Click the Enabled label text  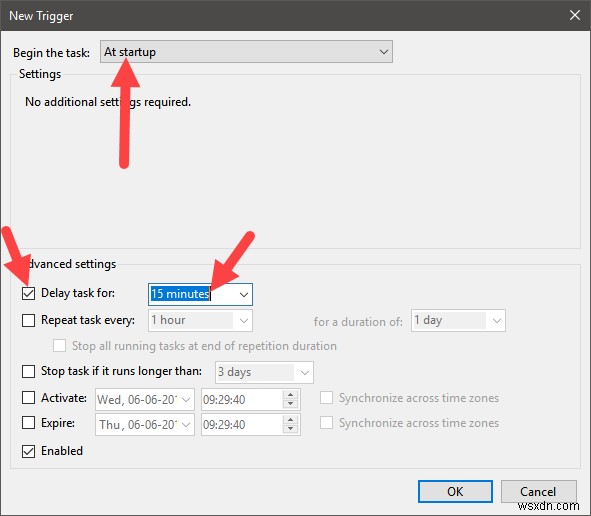62,451
